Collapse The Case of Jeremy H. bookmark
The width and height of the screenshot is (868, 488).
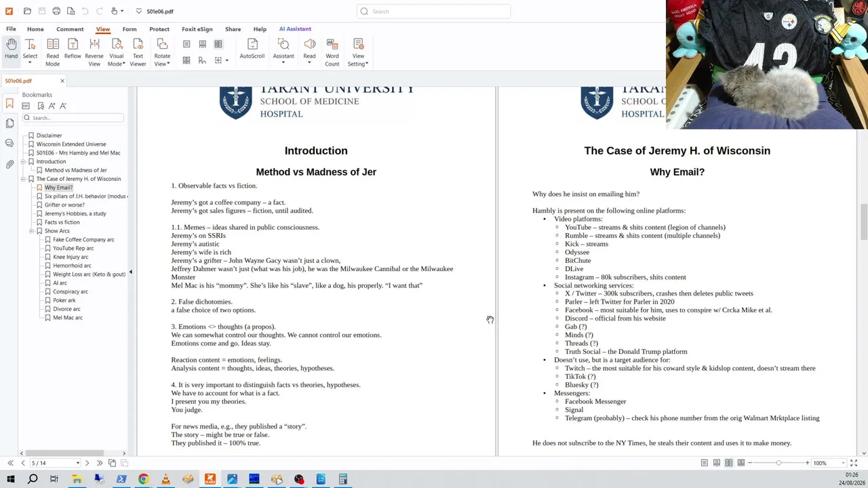23,179
